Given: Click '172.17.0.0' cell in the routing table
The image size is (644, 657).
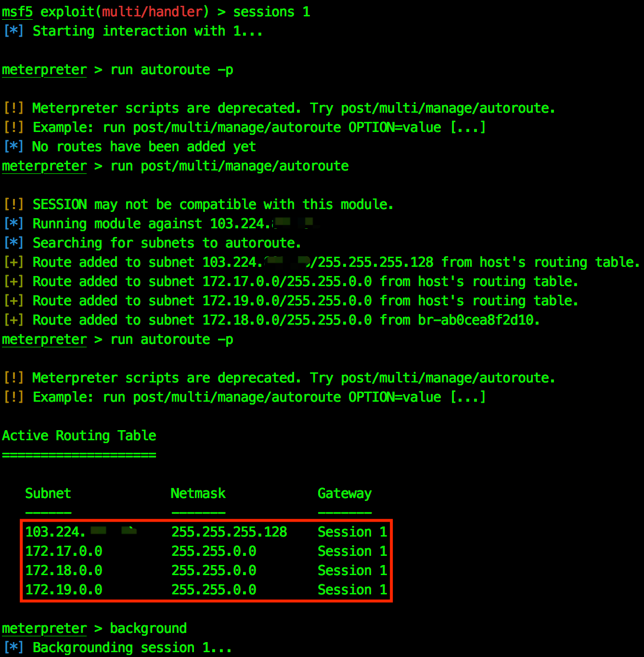Looking at the screenshot, I should (64, 551).
